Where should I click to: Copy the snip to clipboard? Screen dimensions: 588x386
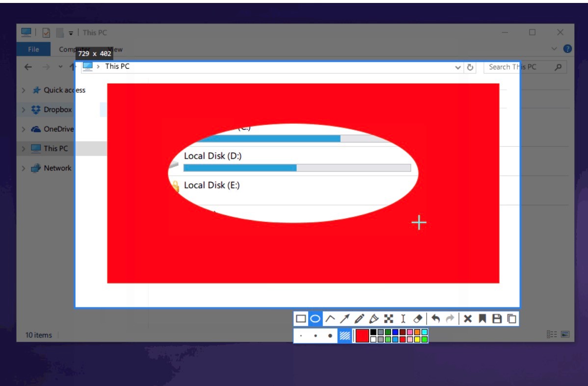pos(512,319)
